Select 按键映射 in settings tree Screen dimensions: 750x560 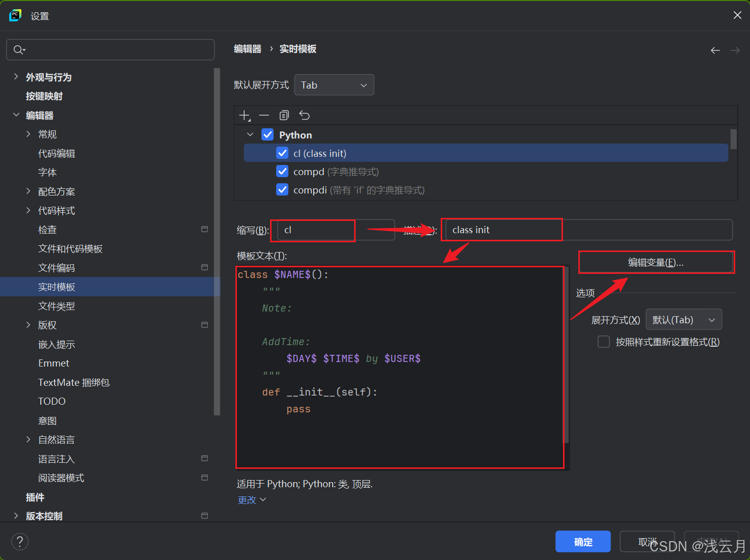coord(44,96)
